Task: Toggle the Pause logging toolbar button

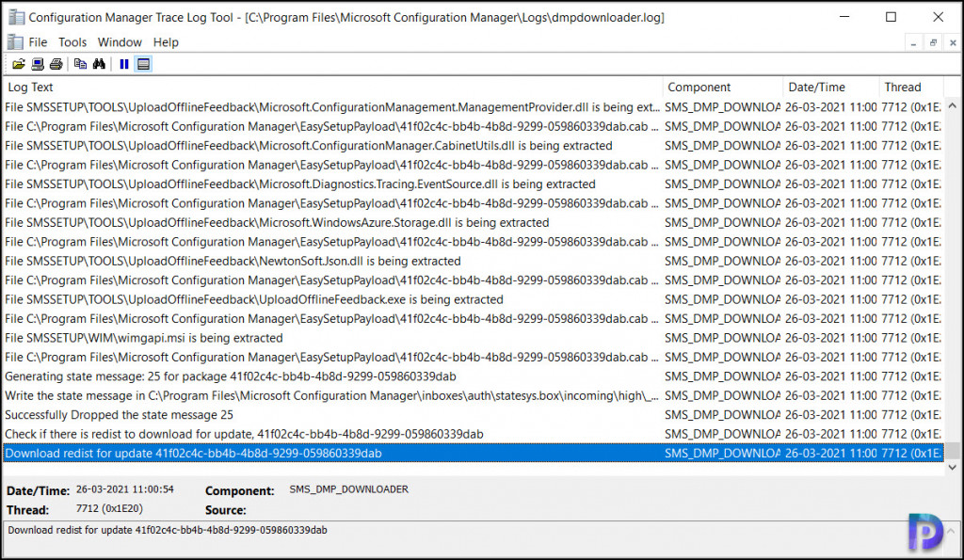Action: pyautogui.click(x=124, y=64)
